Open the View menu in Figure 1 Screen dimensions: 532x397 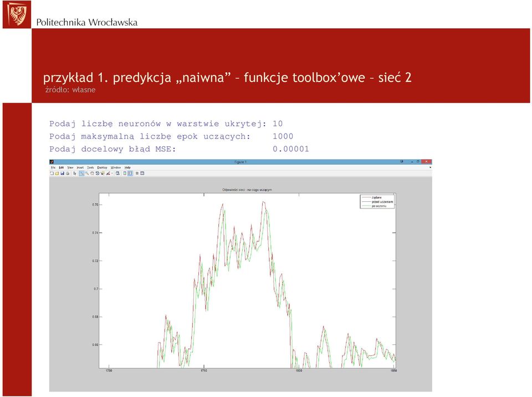pos(70,167)
